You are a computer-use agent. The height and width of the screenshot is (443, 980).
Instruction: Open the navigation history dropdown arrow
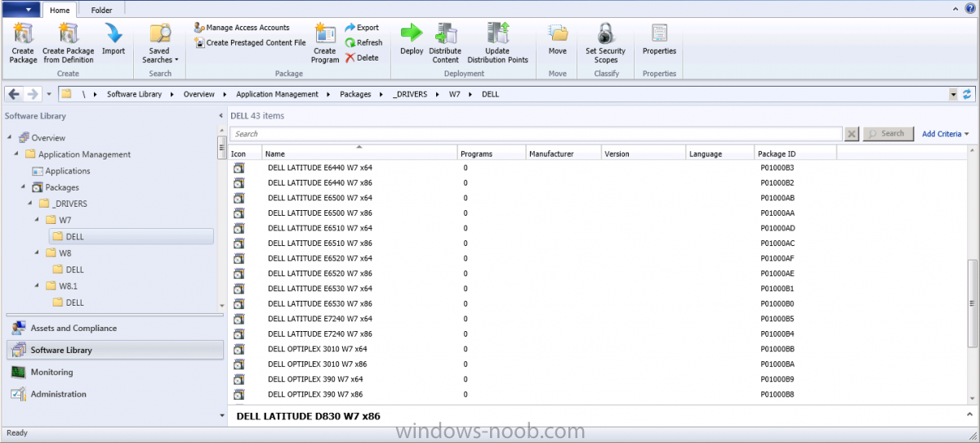pyautogui.click(x=49, y=94)
